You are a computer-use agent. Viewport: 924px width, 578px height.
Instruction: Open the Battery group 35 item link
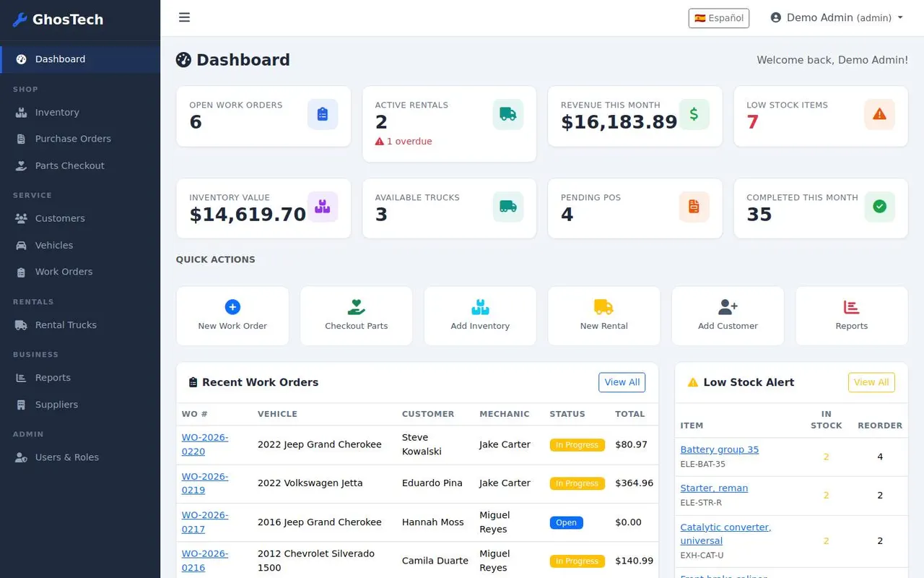click(x=720, y=449)
